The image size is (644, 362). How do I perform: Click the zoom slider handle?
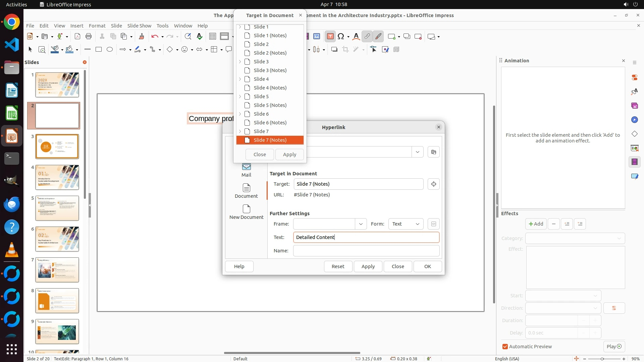(602, 359)
